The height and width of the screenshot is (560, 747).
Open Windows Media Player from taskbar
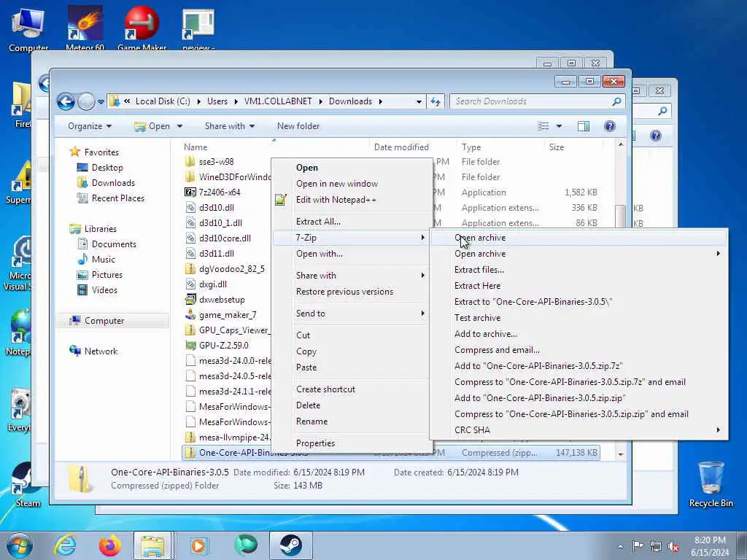(x=198, y=545)
